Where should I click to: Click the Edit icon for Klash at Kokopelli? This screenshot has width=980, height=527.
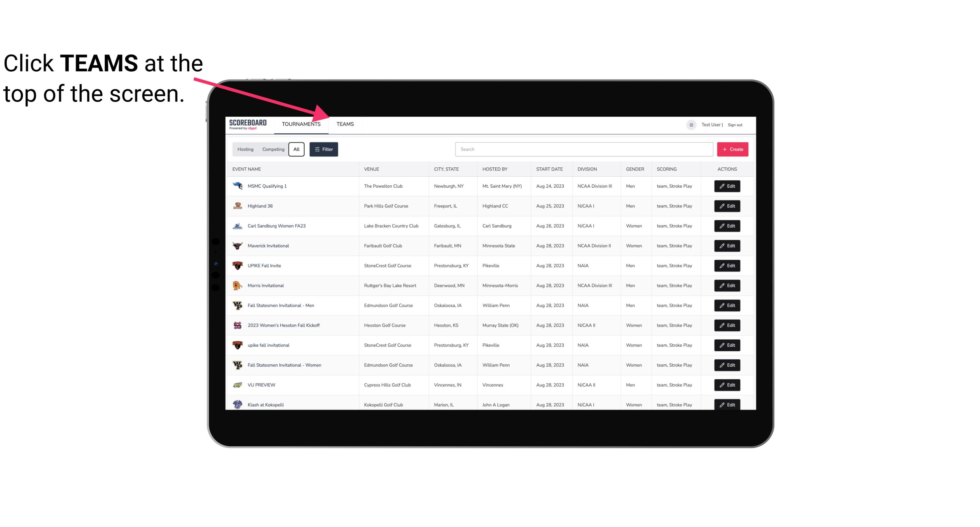728,404
